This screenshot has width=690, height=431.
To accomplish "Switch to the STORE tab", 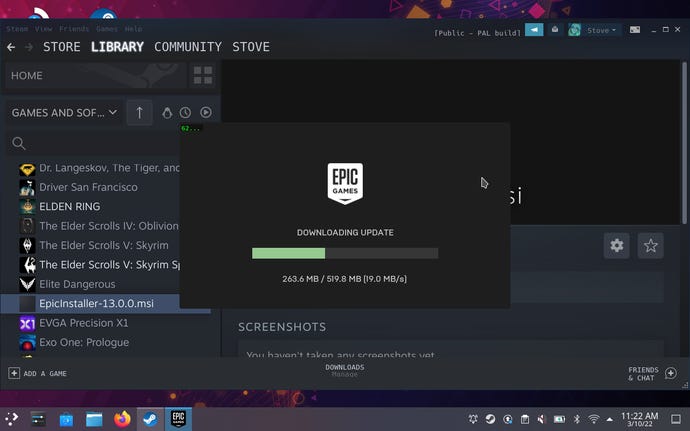I will click(61, 47).
